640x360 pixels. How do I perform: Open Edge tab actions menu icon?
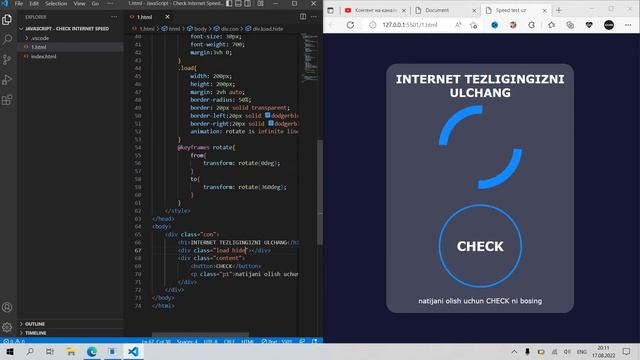pyautogui.click(x=331, y=10)
